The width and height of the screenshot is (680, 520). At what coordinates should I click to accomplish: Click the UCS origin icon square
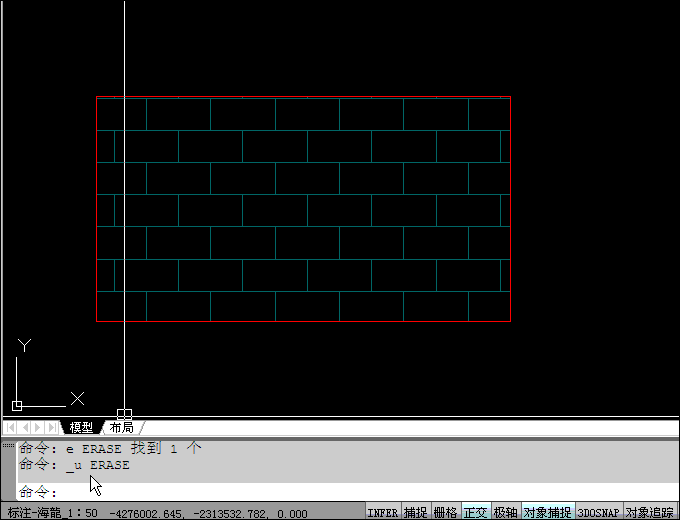pos(17,406)
